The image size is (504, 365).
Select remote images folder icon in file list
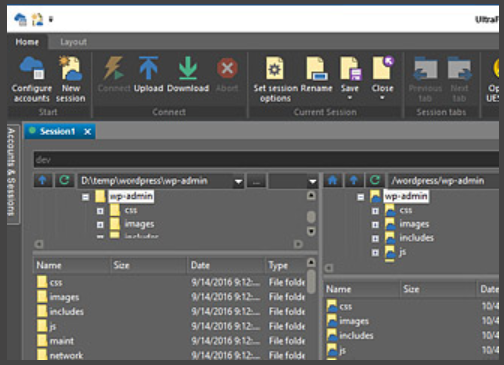pos(332,321)
